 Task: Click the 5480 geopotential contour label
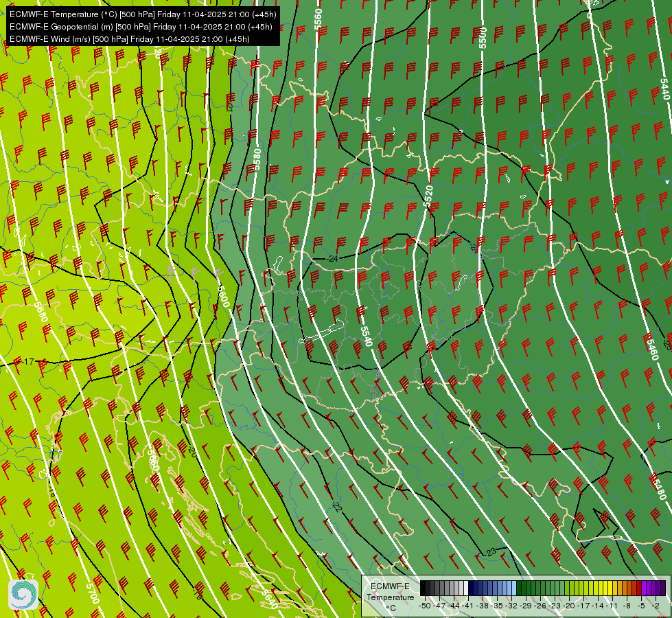(660, 488)
